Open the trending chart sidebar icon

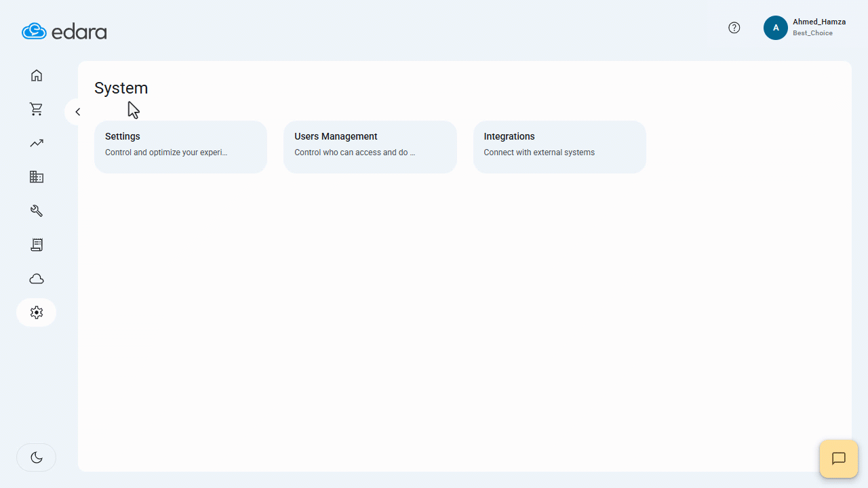tap(37, 143)
